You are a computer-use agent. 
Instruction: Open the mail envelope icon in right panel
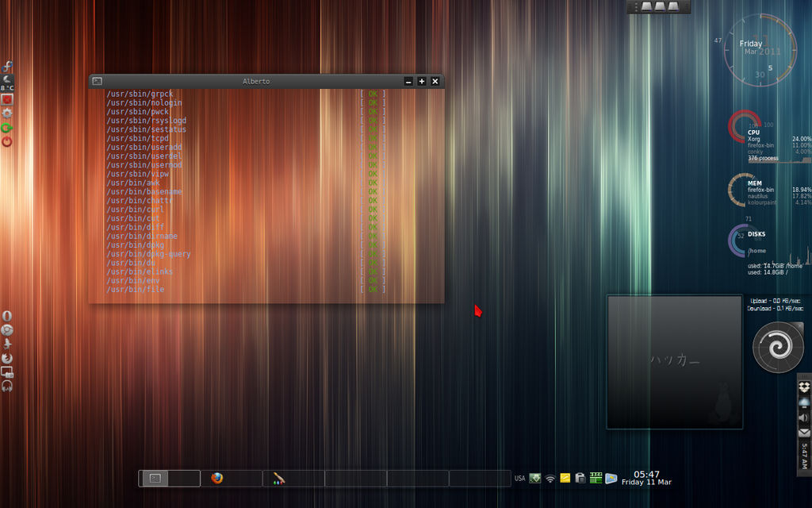(x=804, y=432)
